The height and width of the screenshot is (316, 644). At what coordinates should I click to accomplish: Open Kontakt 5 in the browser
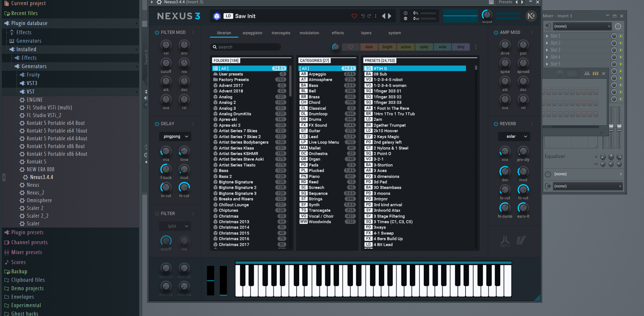36,162
